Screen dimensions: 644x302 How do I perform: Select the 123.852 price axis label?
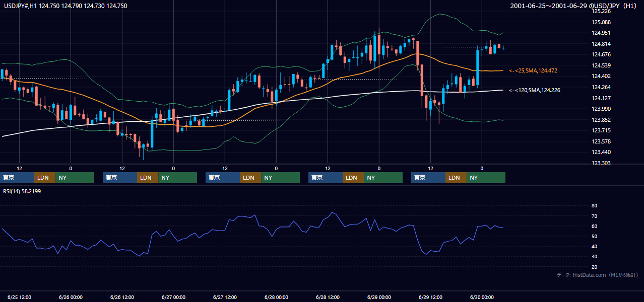(x=602, y=120)
